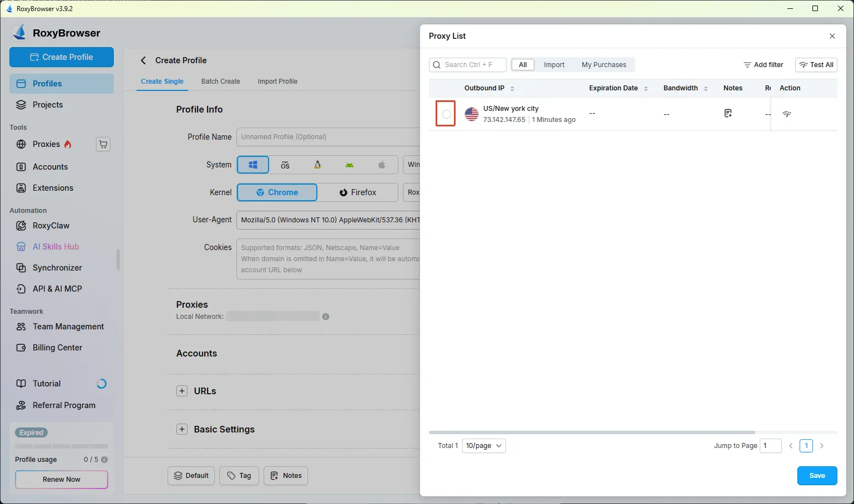This screenshot has height=504, width=854.
Task: Expand the Basic Settings section
Action: (x=182, y=429)
